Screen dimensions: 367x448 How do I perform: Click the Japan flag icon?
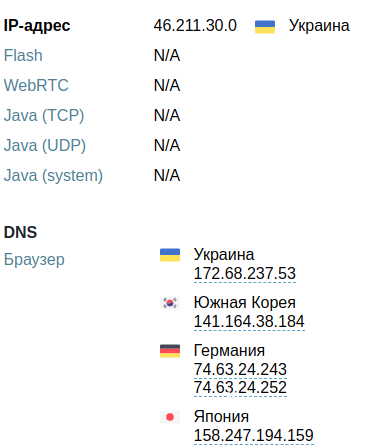(170, 417)
